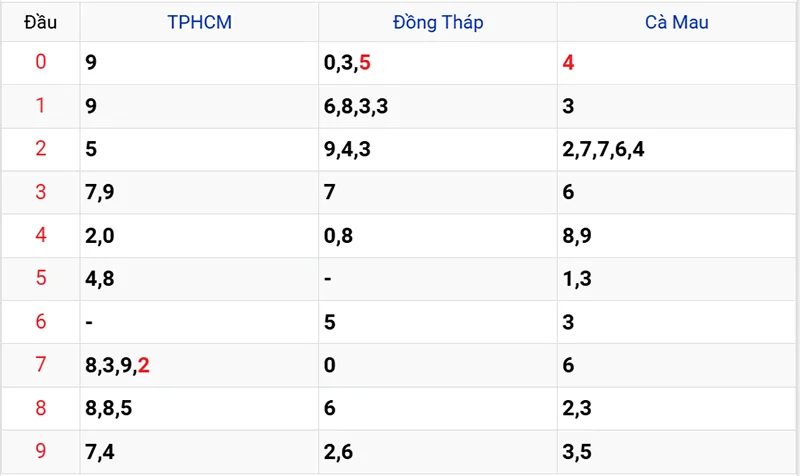Click the Cà Mau cell showing 2,7,7,6,4
Image resolution: width=800 pixels, height=476 pixels.
point(604,150)
